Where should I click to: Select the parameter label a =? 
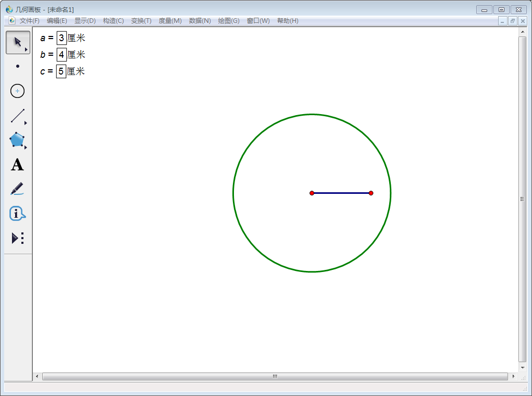pyautogui.click(x=47, y=38)
